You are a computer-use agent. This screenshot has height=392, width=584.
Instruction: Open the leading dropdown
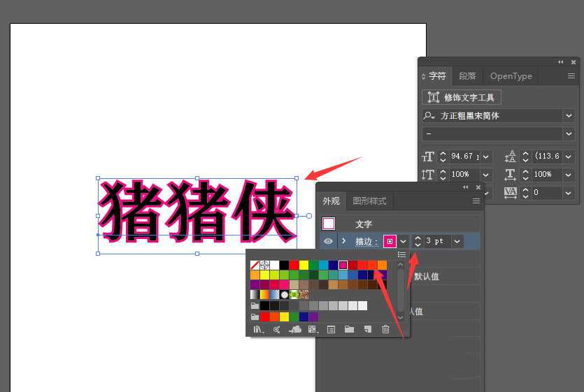coord(569,157)
